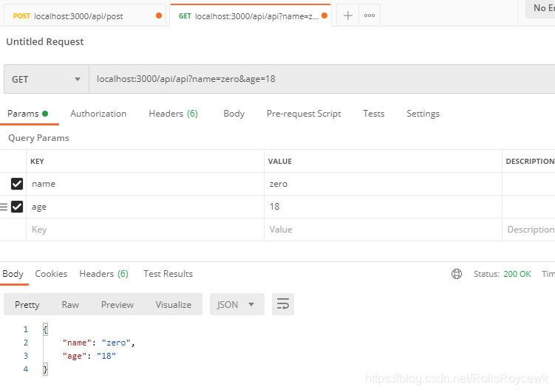Click the KEY column header
The image size is (555, 392).
[37, 161]
